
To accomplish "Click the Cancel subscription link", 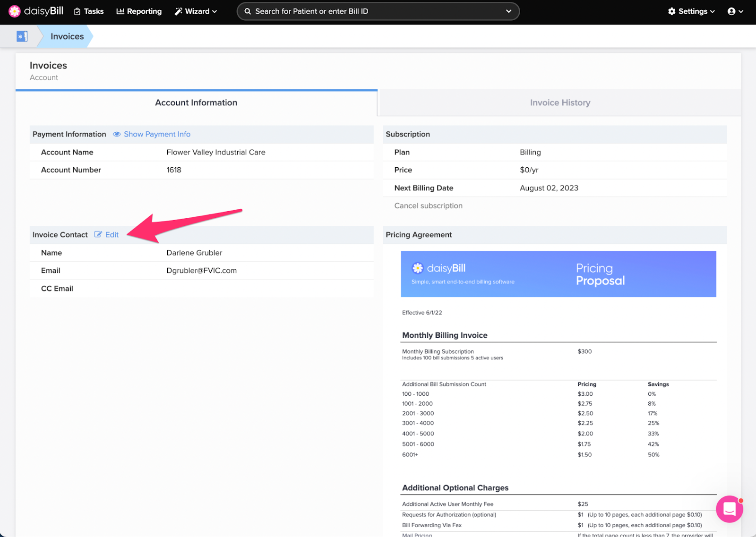I will (428, 205).
